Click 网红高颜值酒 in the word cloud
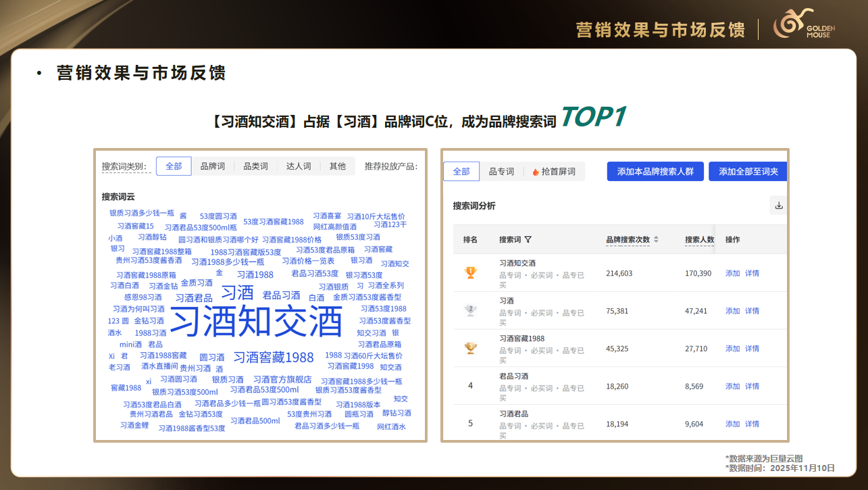The width and height of the screenshot is (868, 490). coord(335,227)
